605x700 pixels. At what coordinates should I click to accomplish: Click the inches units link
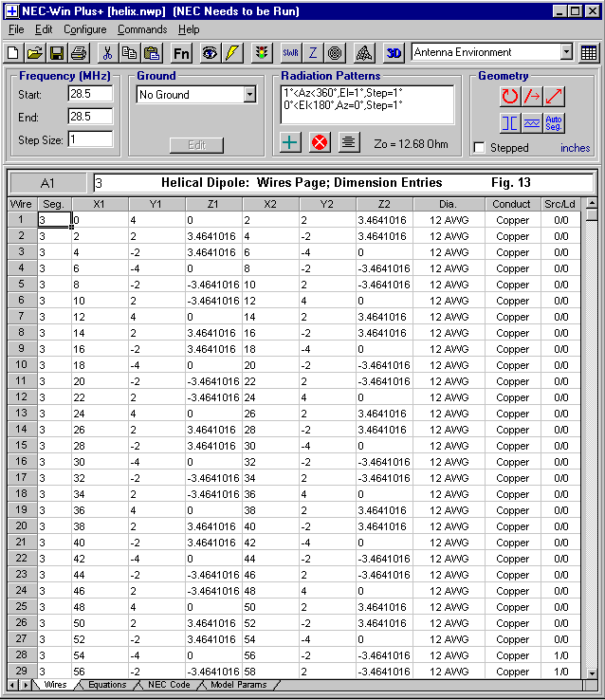[575, 148]
